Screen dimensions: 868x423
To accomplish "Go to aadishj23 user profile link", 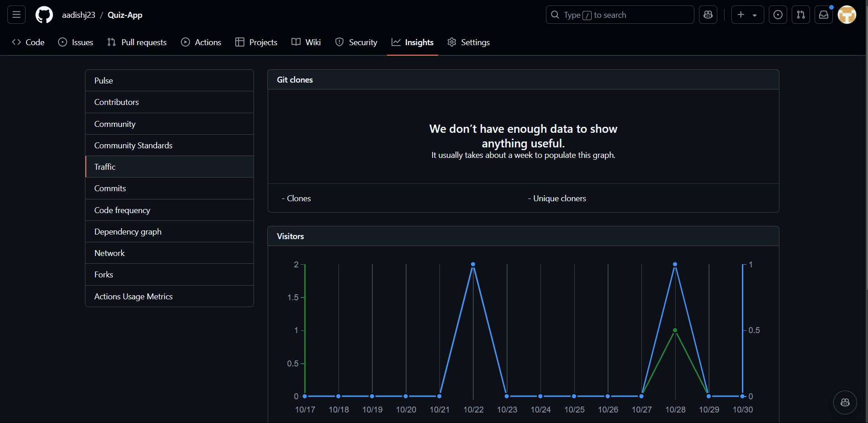I will click(x=79, y=15).
